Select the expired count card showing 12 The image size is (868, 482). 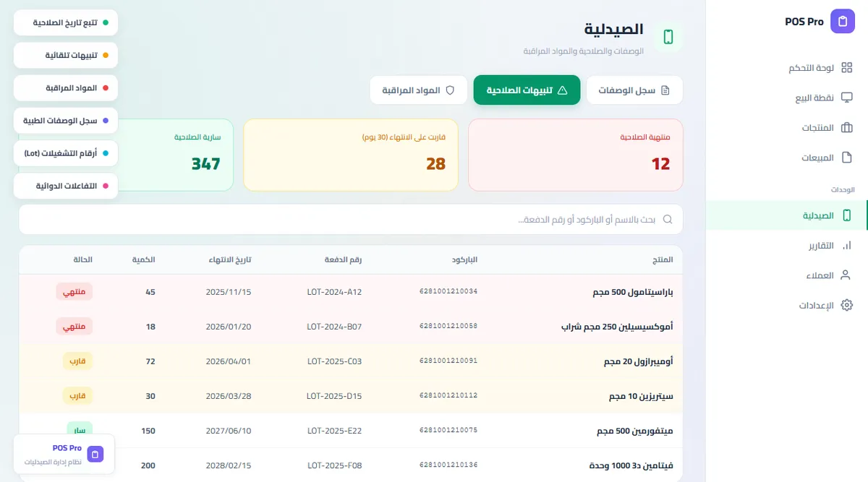[x=576, y=155]
